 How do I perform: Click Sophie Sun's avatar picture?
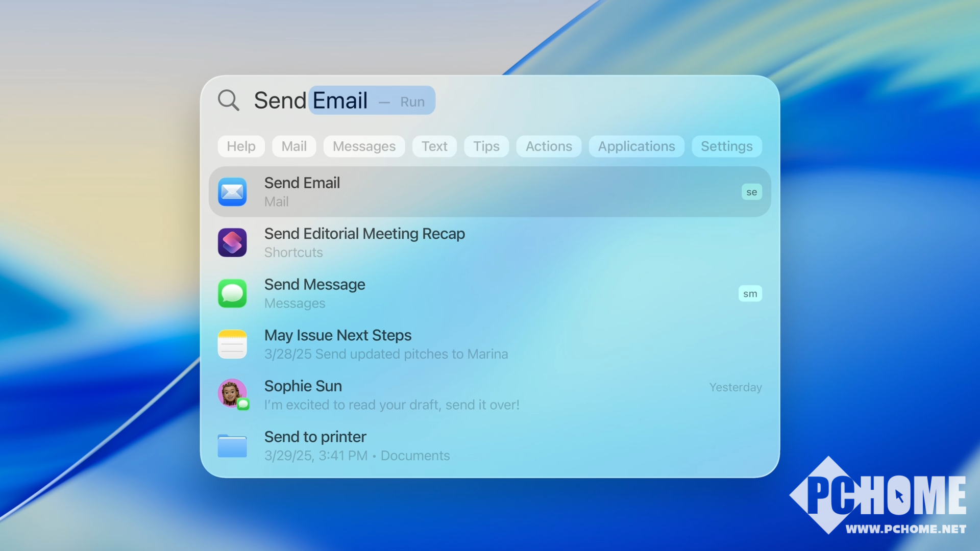point(232,393)
